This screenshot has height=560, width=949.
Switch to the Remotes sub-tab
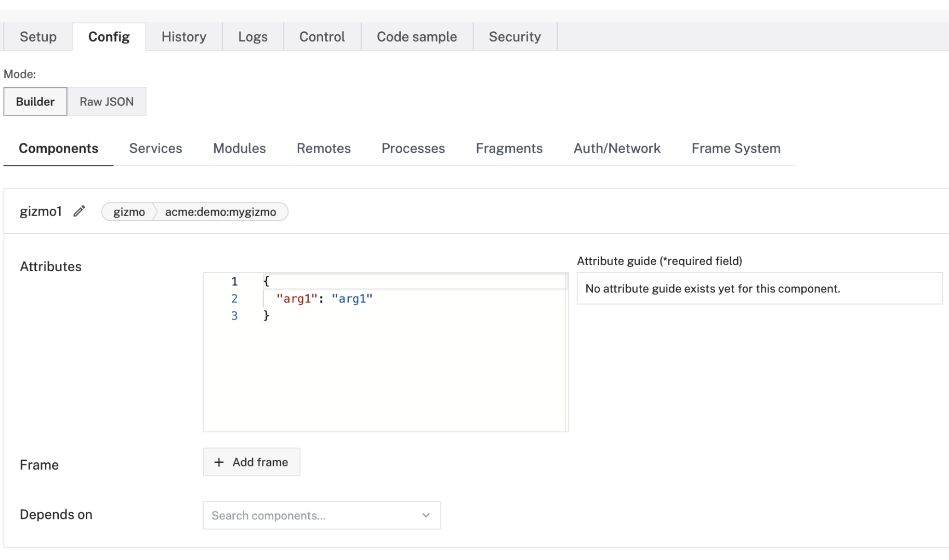pos(324,149)
